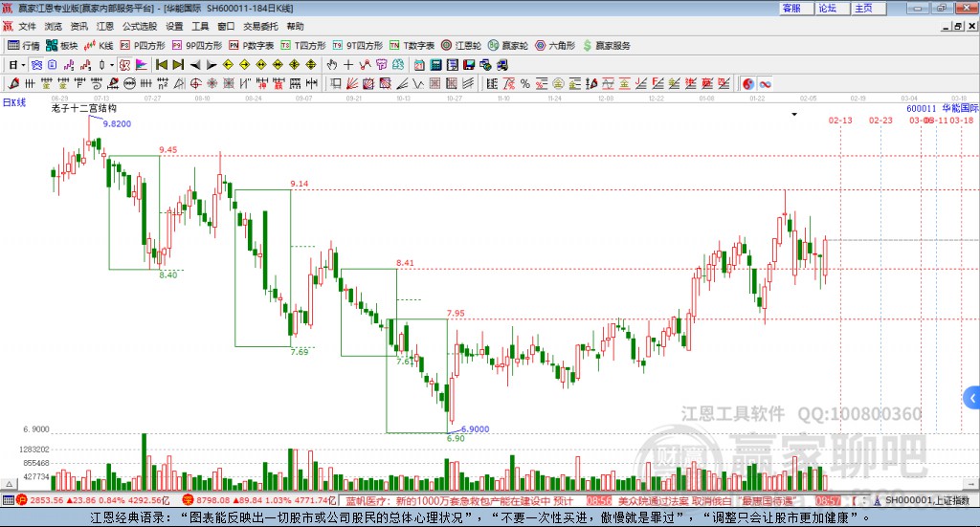Step chart right with black arrow
The width and height of the screenshot is (980, 527).
212,65
